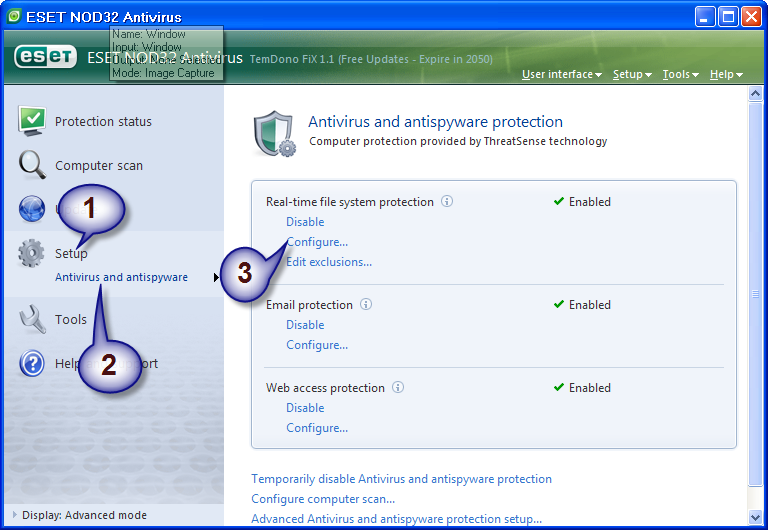
Task: Open Configure computer scan link
Action: point(323,499)
